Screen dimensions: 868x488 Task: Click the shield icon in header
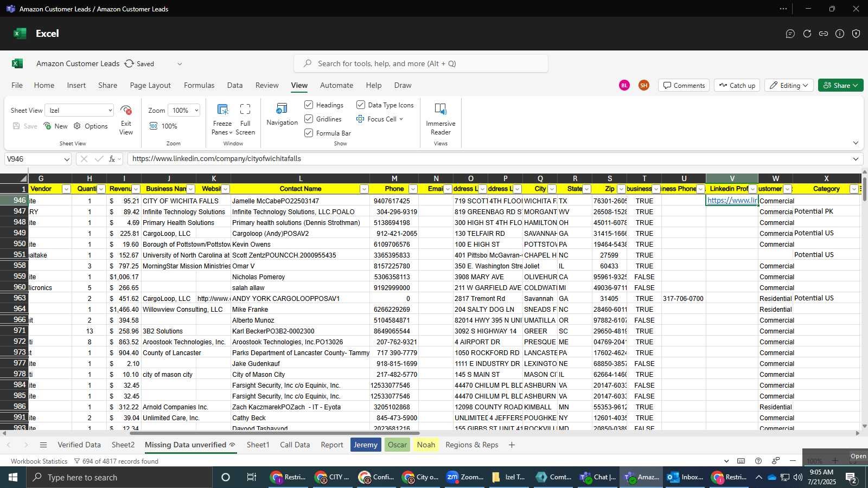pos(856,34)
